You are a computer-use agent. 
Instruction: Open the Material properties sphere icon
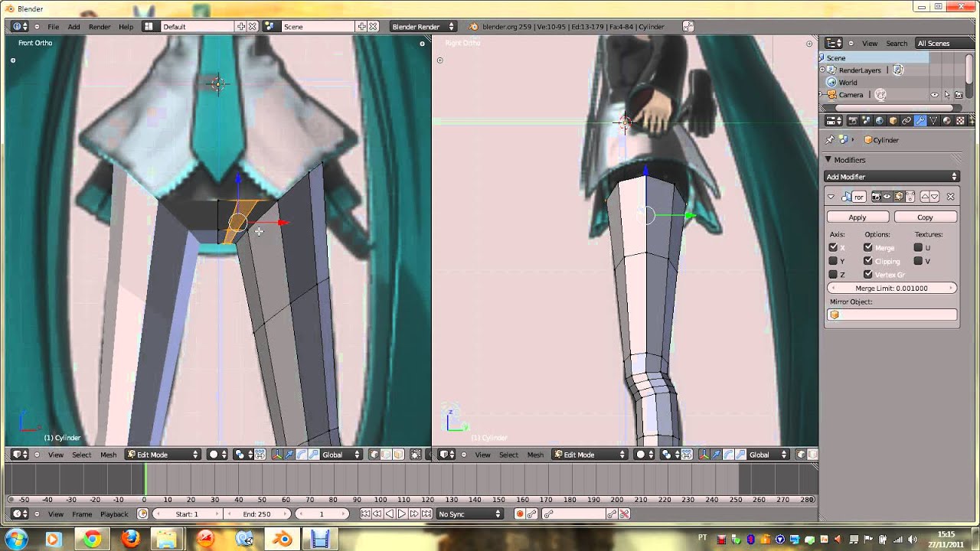coord(946,121)
